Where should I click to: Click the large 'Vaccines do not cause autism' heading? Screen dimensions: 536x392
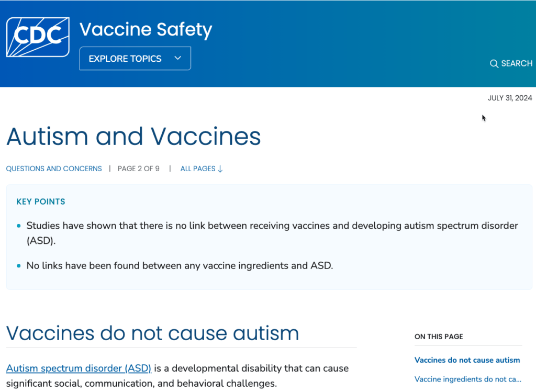[152, 333]
